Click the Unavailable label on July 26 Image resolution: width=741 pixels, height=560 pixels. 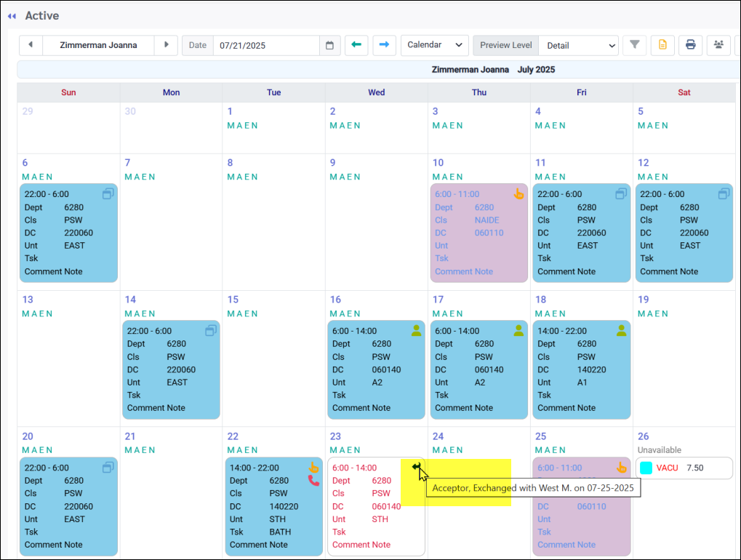click(x=660, y=450)
